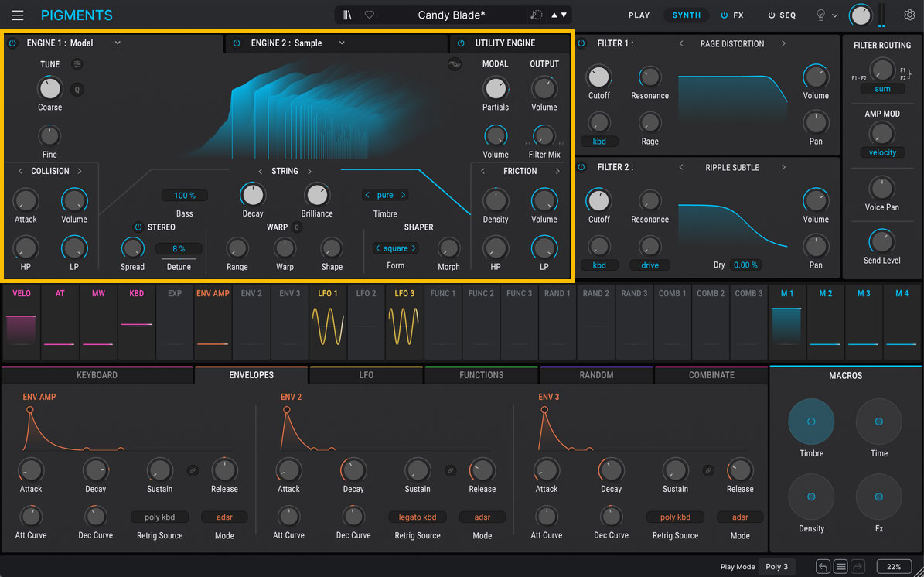This screenshot has height=577, width=924.
Task: Toggle the SEQ section power
Action: click(x=772, y=15)
